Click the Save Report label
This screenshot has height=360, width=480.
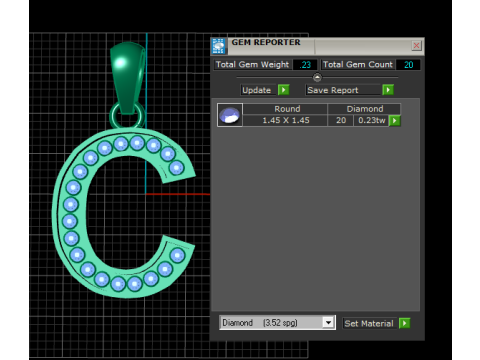pos(343,90)
